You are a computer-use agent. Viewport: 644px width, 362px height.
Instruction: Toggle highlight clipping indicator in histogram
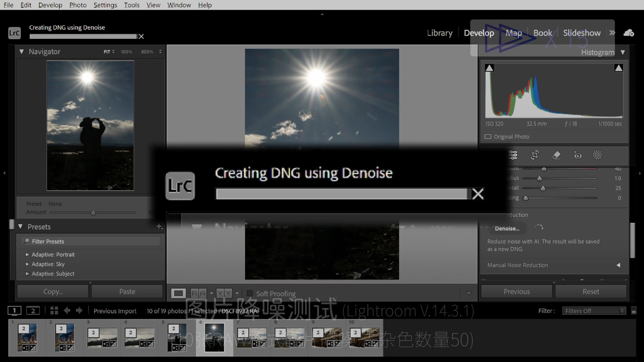(x=619, y=68)
